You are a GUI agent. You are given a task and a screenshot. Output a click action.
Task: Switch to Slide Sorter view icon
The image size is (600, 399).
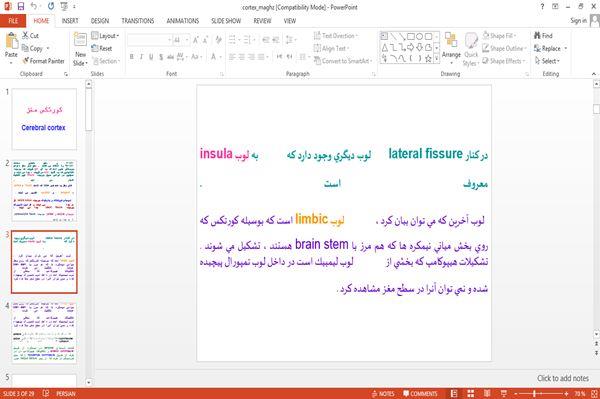click(x=470, y=393)
